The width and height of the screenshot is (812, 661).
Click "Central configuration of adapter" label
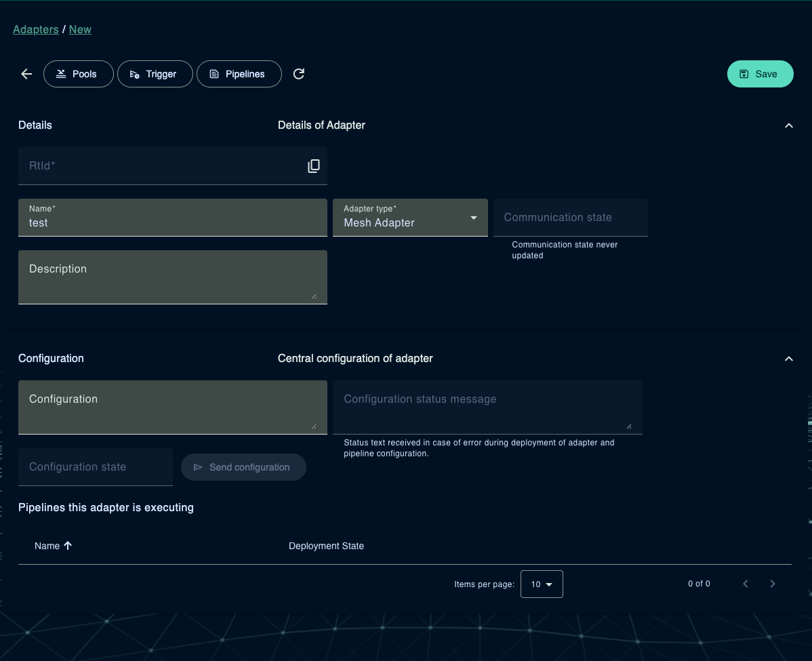(355, 359)
